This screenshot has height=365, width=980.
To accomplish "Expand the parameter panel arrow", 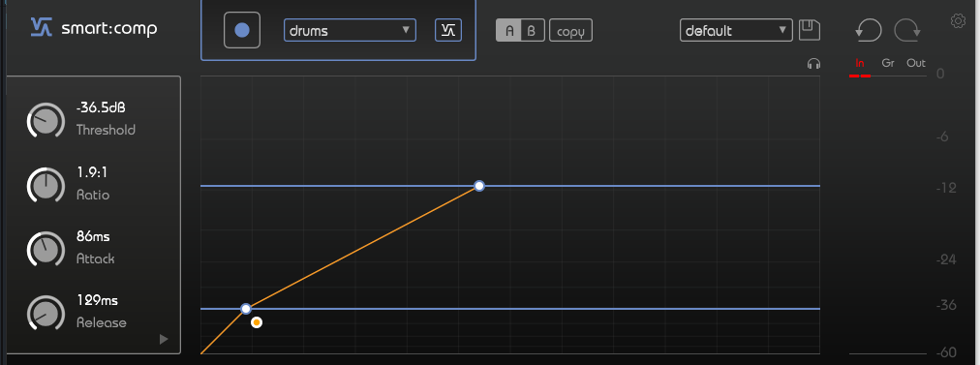I will 164,340.
